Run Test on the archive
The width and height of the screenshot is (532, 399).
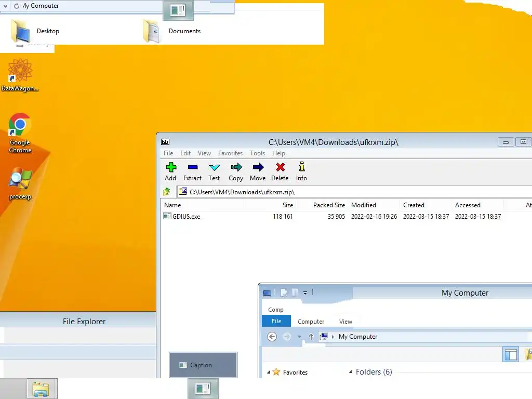214,171
